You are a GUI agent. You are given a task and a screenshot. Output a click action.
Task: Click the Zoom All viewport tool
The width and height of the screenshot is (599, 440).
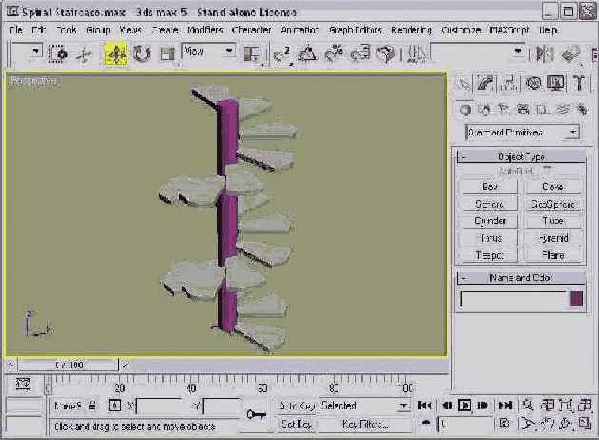point(547,405)
